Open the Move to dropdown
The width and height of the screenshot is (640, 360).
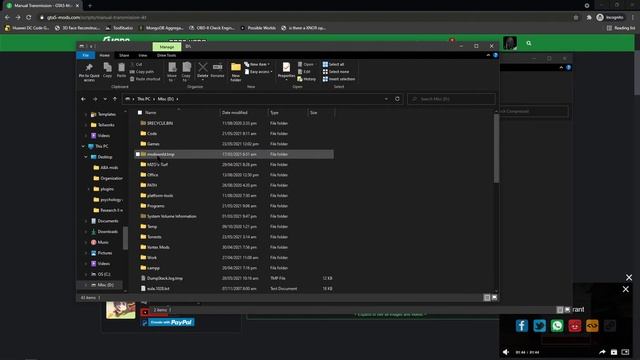[x=172, y=71]
